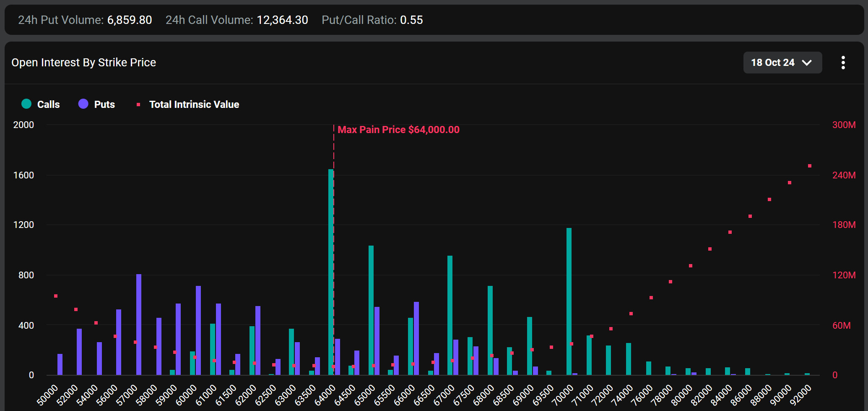Select the 74000 strike call bar
The height and width of the screenshot is (411, 868).
[629, 359]
